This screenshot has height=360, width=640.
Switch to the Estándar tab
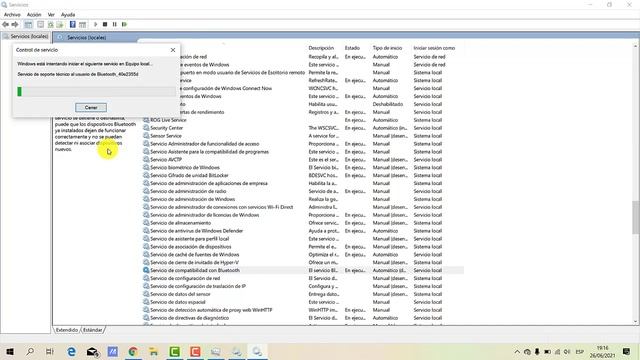coord(93,330)
